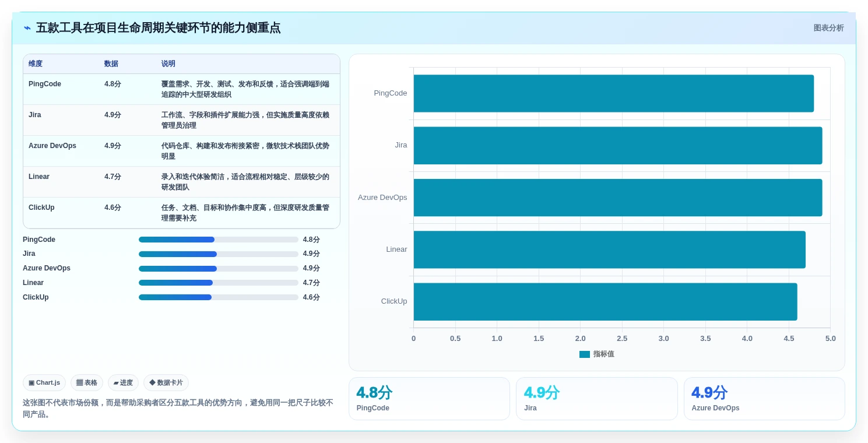Click the 数据 column header

point(111,64)
